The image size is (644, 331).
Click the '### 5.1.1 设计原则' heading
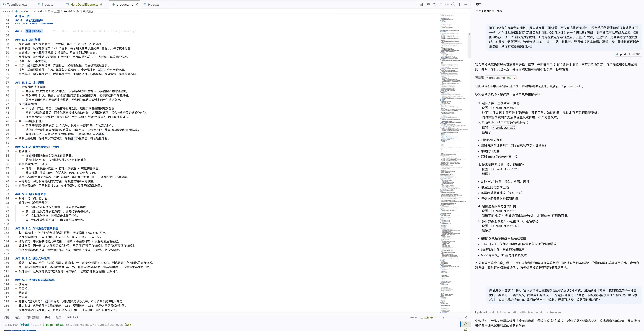pos(29,83)
